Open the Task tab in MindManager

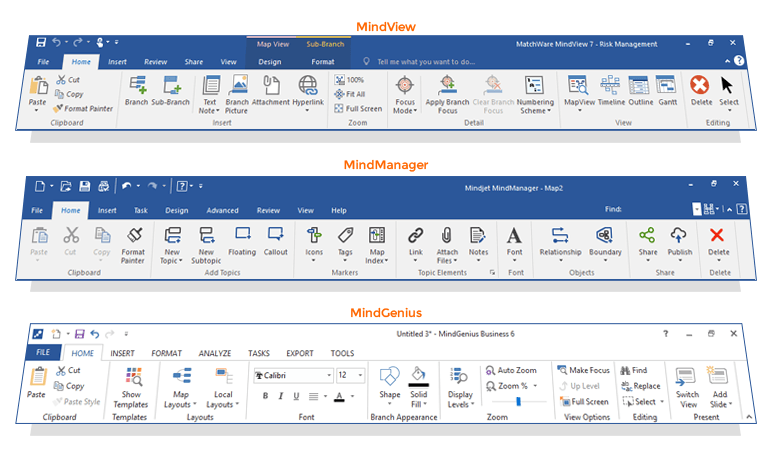point(141,210)
